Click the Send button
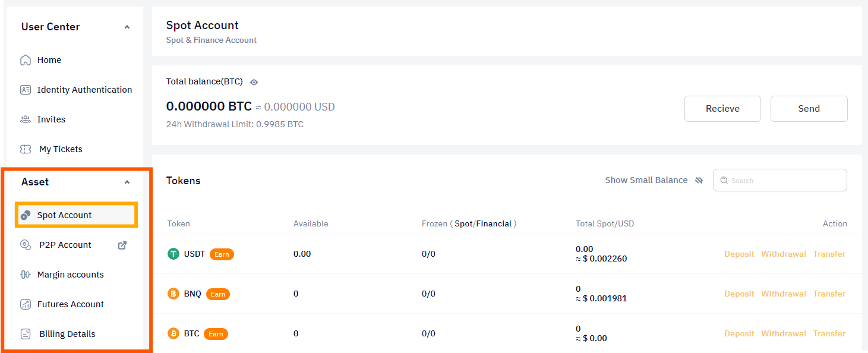The height and width of the screenshot is (353, 868). [809, 109]
